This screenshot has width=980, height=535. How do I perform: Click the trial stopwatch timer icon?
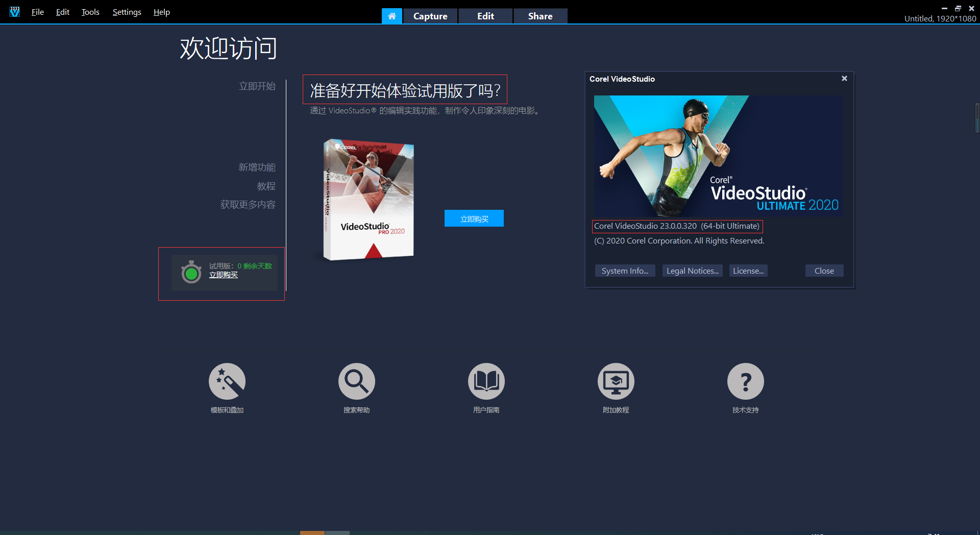(191, 273)
